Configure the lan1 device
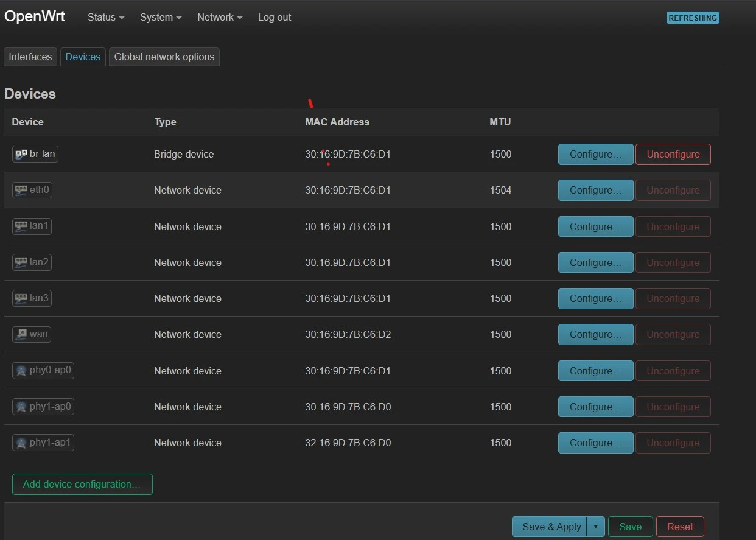756x540 pixels. tap(595, 226)
